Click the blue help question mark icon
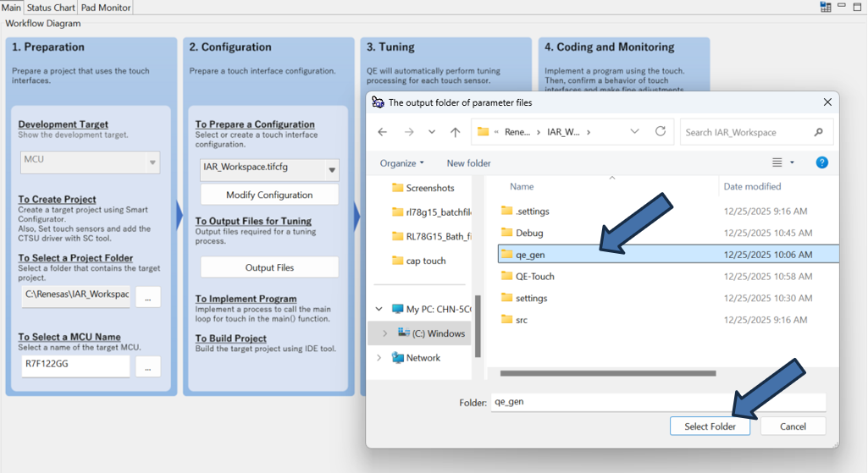The image size is (868, 473). click(821, 162)
